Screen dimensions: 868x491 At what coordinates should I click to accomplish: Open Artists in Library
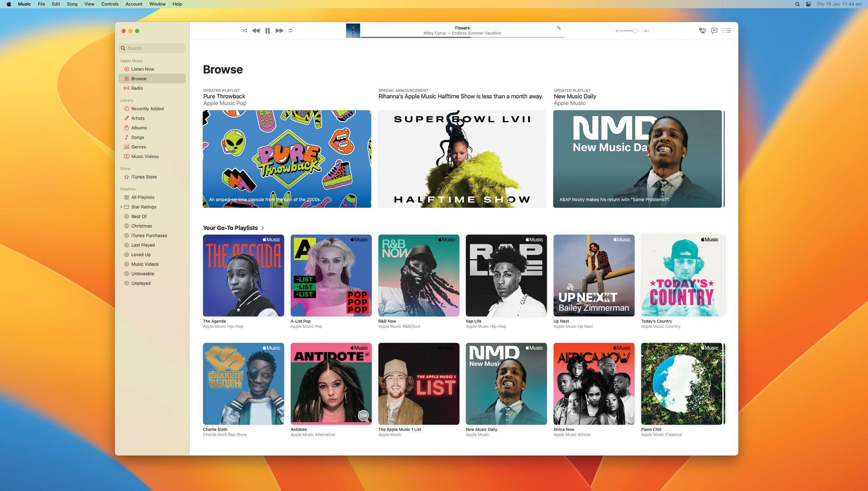[x=152, y=118]
